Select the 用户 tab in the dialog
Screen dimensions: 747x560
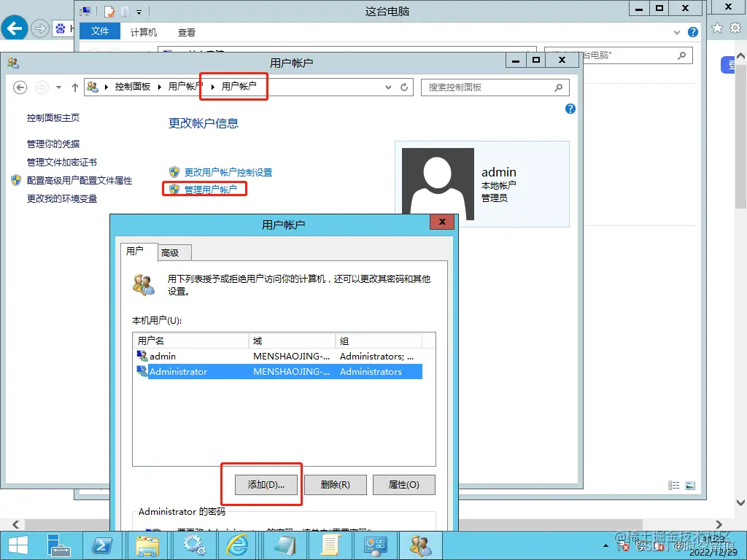coord(139,252)
